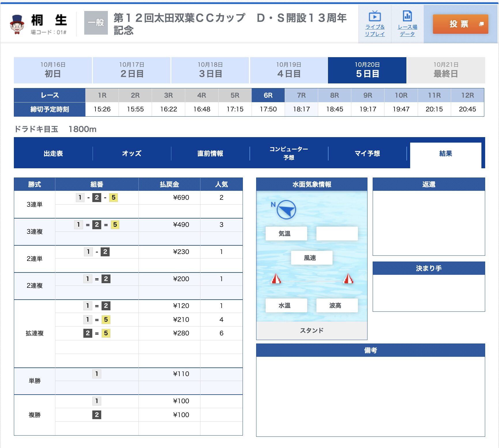The image size is (499, 448).
Task: Open the Live & Replay TV icon
Action: pyautogui.click(x=375, y=16)
